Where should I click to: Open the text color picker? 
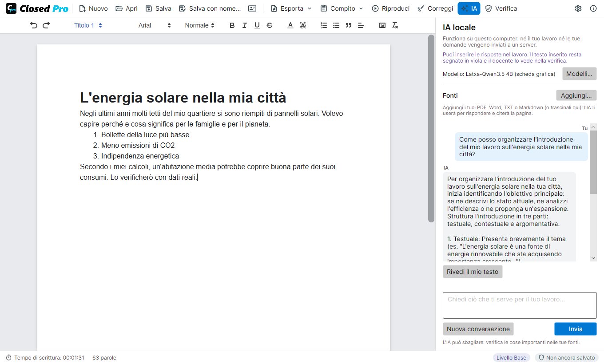pos(290,25)
